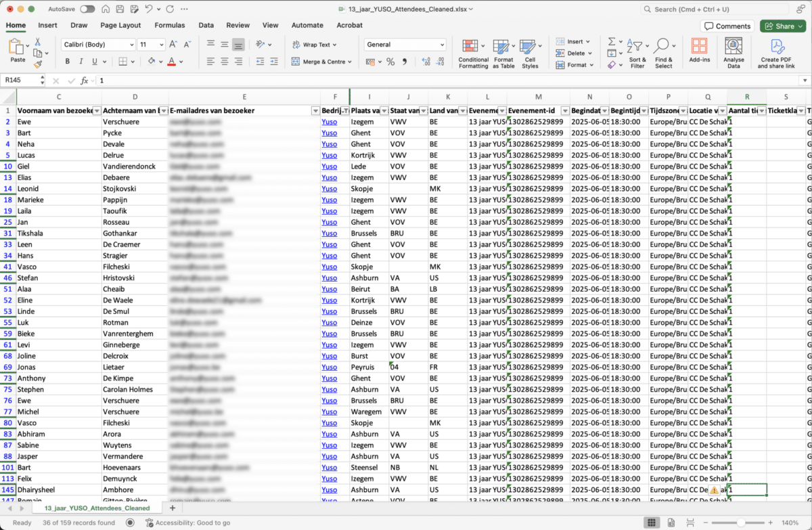Toggle bold formatting

[67, 62]
